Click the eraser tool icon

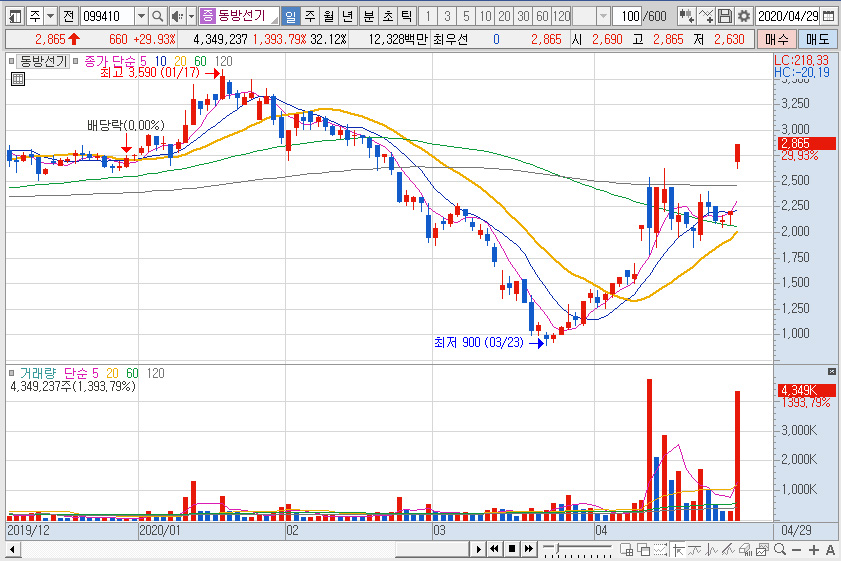746,549
